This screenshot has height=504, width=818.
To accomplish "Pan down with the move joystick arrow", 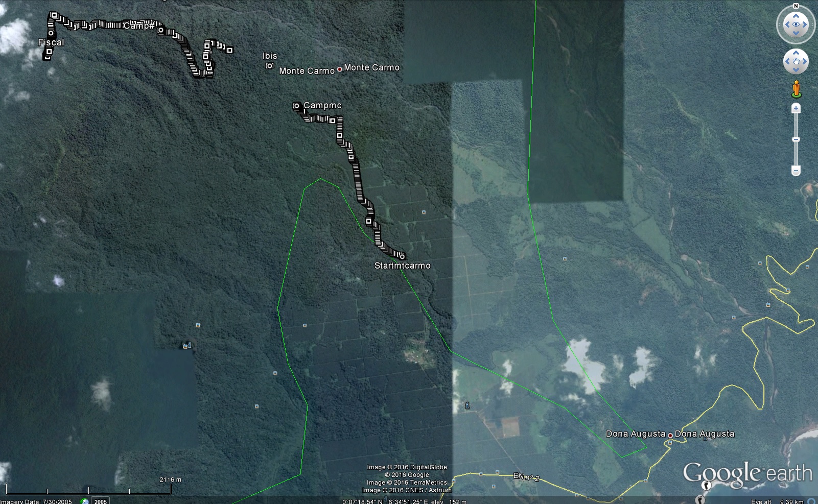I will 796,70.
